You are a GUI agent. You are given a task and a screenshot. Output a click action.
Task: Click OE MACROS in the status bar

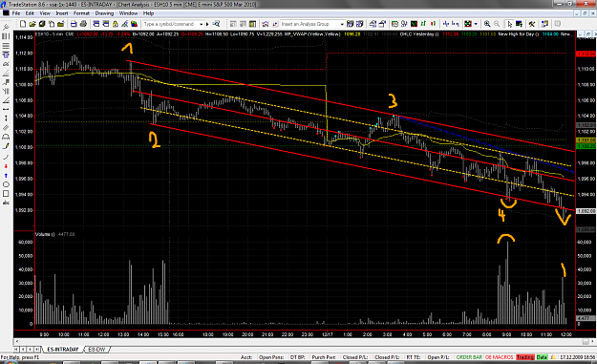coord(500,357)
